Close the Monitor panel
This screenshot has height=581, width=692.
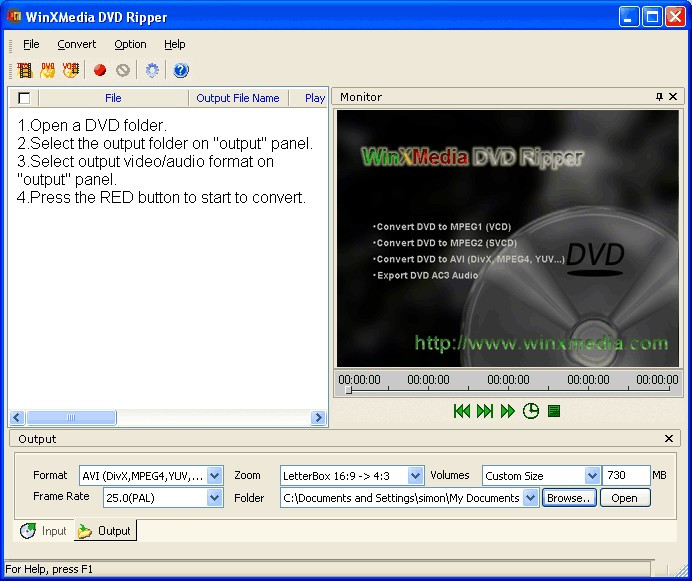coord(673,97)
